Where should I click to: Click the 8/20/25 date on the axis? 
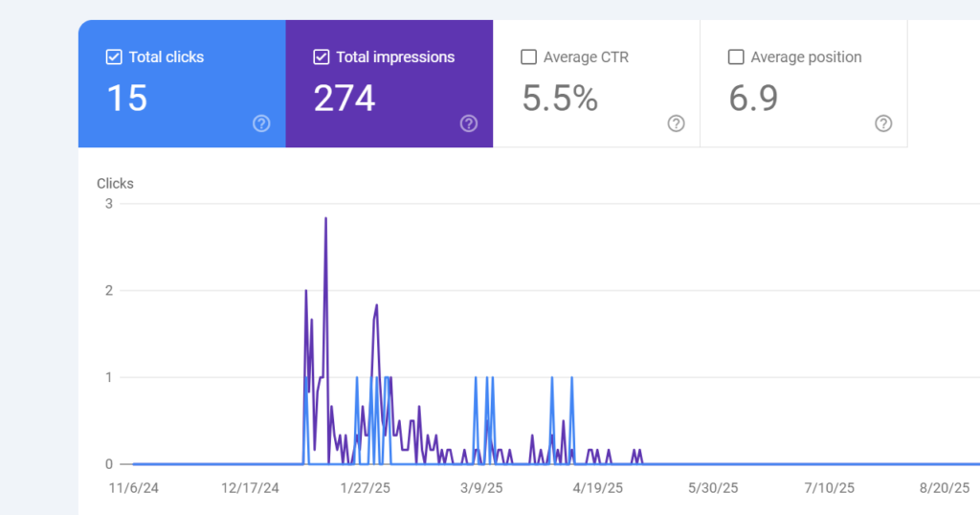coord(945,488)
